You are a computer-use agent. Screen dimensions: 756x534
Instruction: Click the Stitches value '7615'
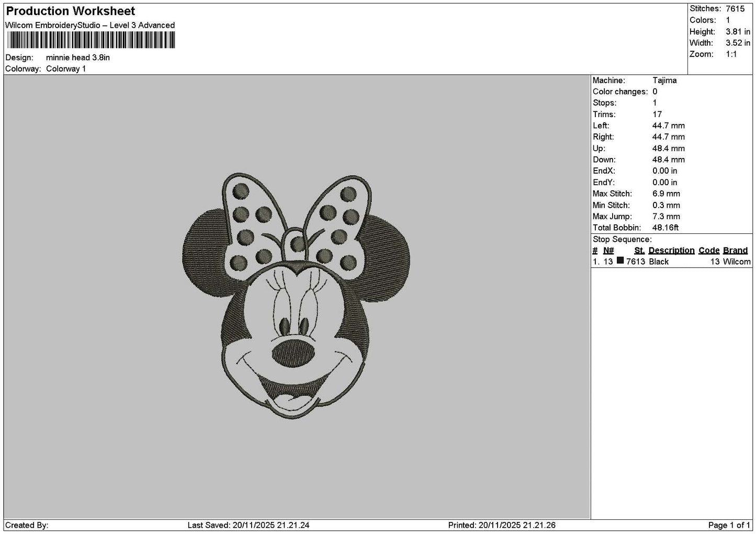(x=735, y=8)
